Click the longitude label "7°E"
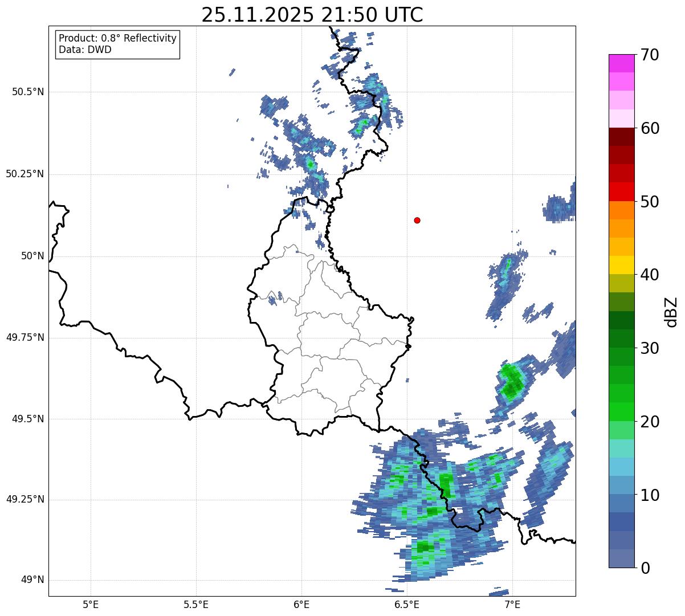This screenshot has width=685, height=616. pos(512,605)
